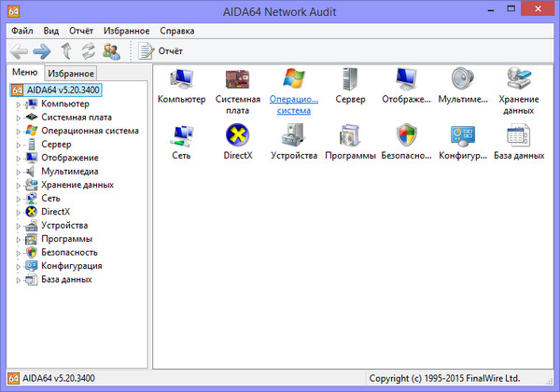Viewport: 560px width, 392px height.
Task: Click the Операционная система link in main panel
Action: [294, 105]
